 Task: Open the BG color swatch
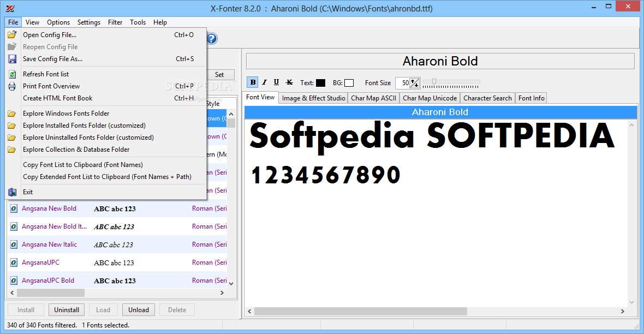coord(349,83)
